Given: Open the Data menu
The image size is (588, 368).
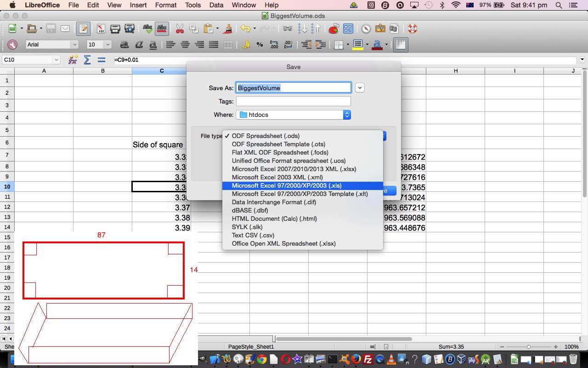Looking at the screenshot, I should click(x=216, y=5).
